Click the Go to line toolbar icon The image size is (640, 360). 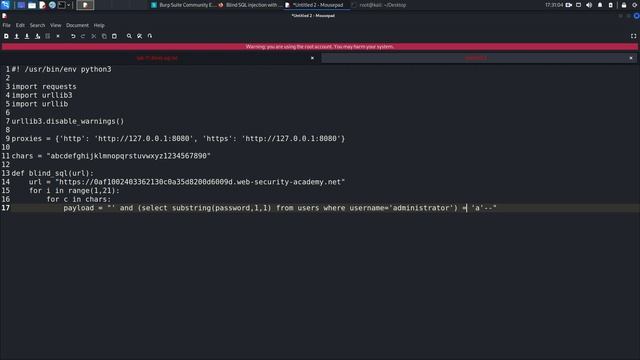pyautogui.click(x=150, y=36)
